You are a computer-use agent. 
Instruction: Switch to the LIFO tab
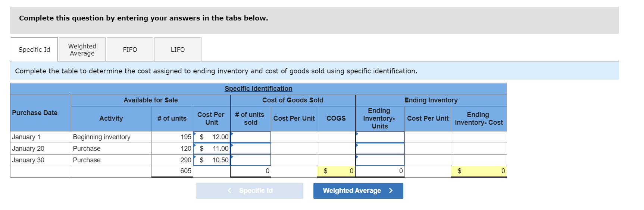pyautogui.click(x=178, y=50)
